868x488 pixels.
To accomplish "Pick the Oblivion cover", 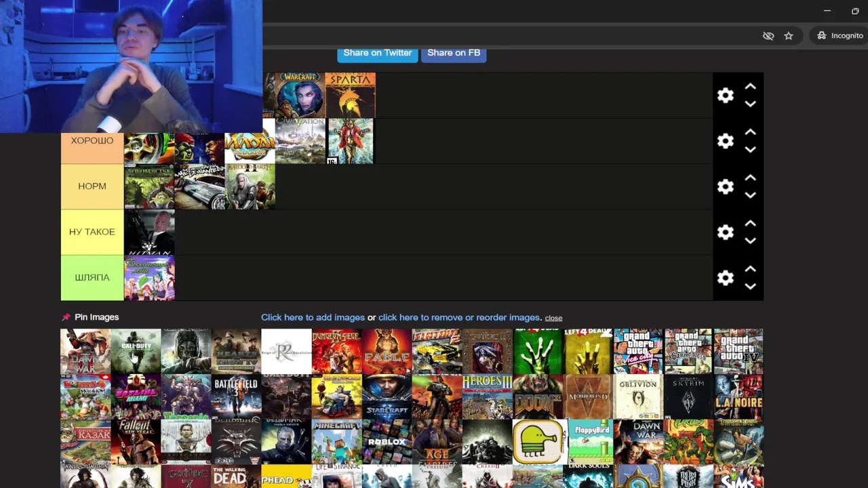I will tap(638, 396).
